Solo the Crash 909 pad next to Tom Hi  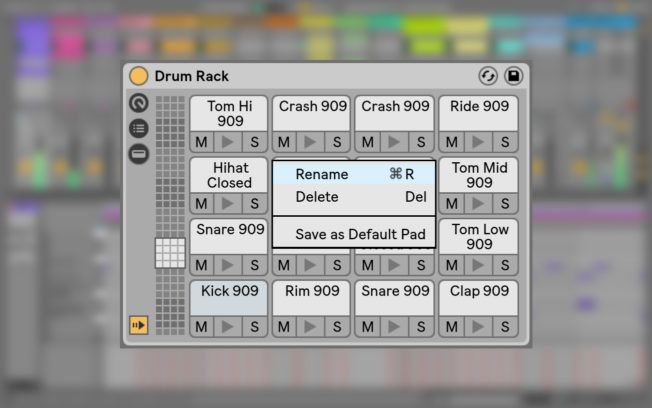click(337, 142)
